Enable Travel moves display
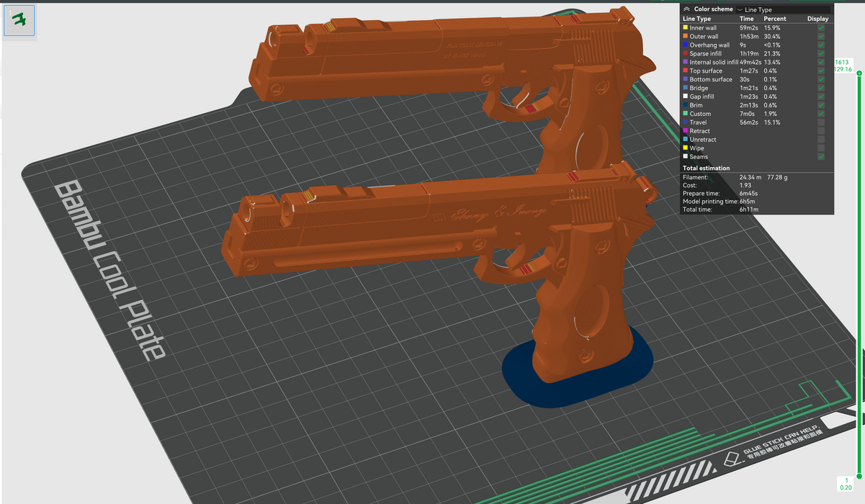 coord(821,122)
